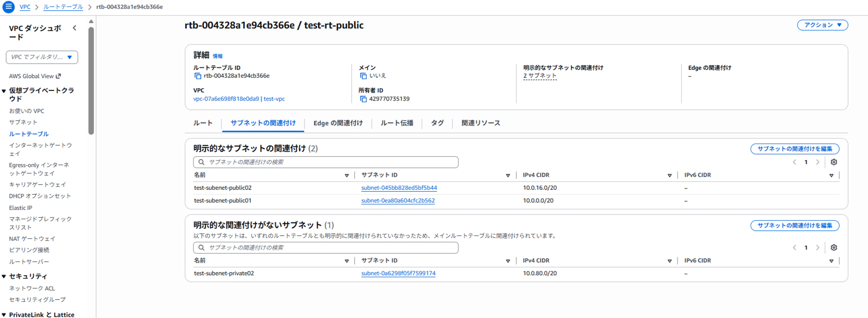Show the 関連リソース tab

click(481, 123)
